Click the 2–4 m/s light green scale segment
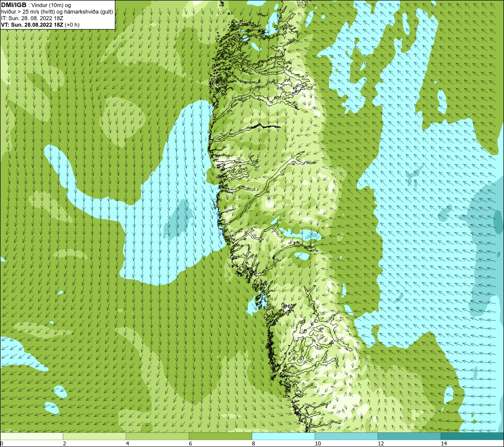Screen dimensions: 504x447 pyautogui.click(x=95, y=436)
